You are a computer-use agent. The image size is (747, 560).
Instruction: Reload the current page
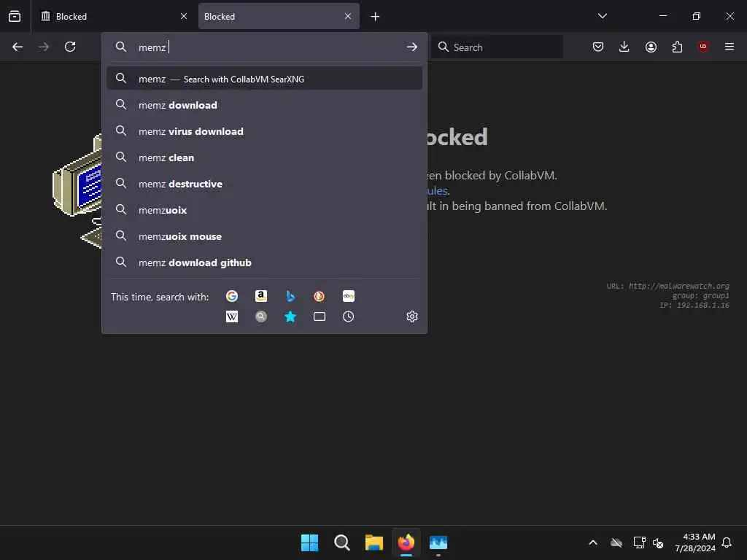point(70,47)
